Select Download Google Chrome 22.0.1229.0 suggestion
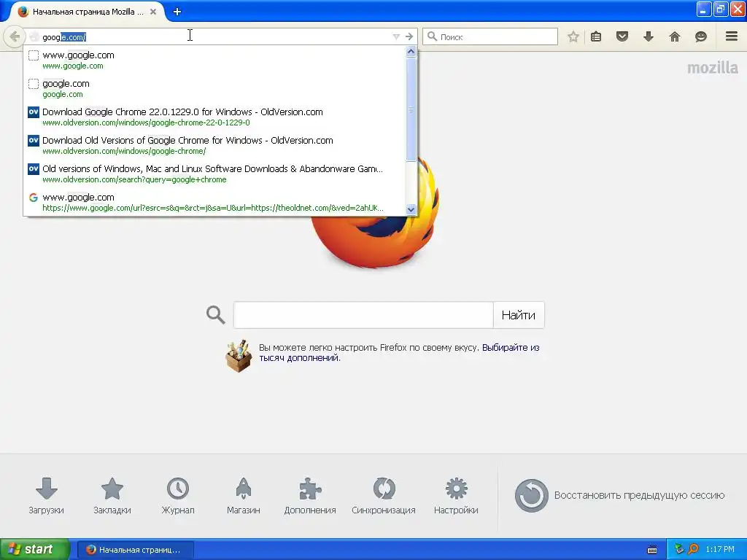 click(214, 117)
